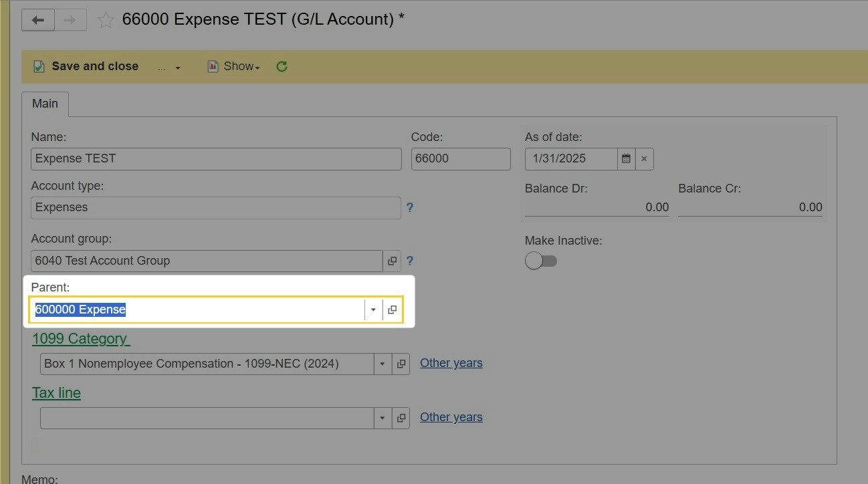Click the Account type field Expenses
This screenshot has height=484, width=868.
(216, 207)
